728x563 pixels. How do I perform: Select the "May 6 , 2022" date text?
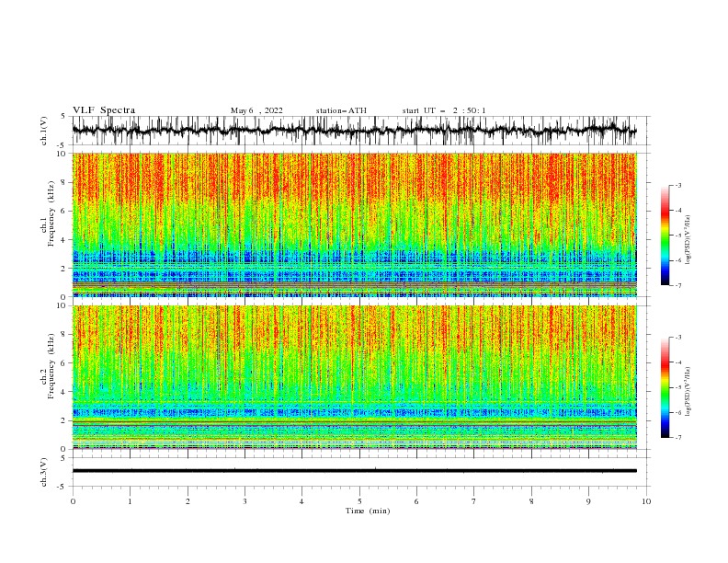pos(256,110)
